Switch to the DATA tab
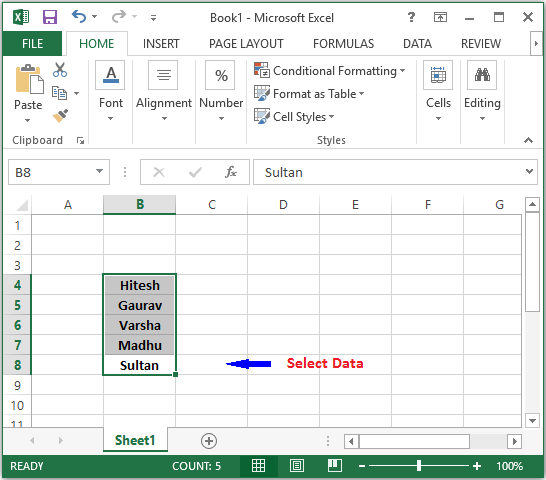The width and height of the screenshot is (546, 480). [x=417, y=44]
